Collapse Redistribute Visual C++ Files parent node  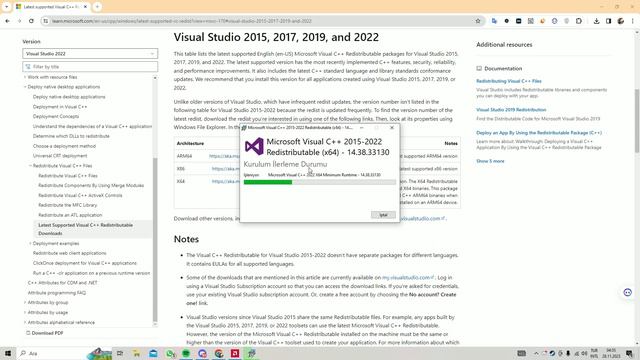(x=30, y=166)
